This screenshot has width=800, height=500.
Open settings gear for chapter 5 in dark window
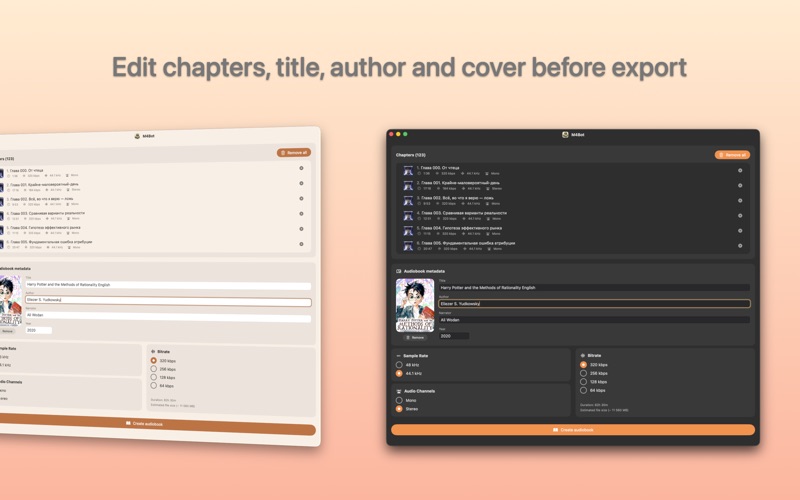740,231
